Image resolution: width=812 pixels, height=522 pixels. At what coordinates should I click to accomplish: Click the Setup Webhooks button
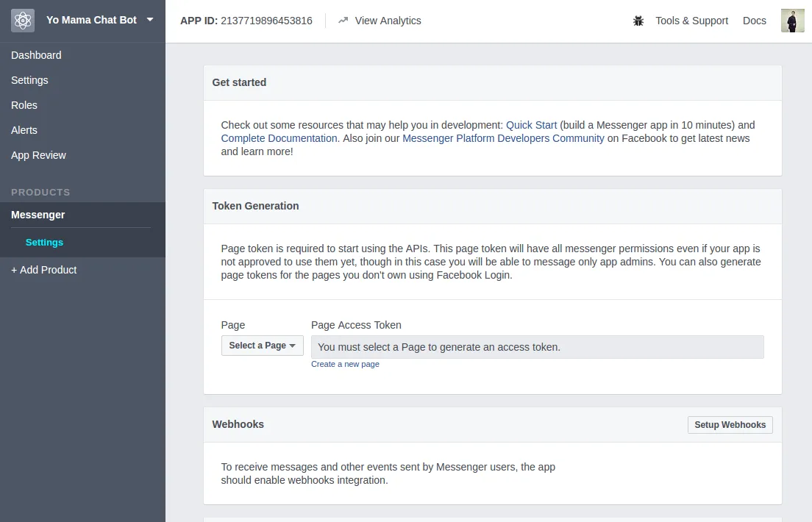click(730, 424)
